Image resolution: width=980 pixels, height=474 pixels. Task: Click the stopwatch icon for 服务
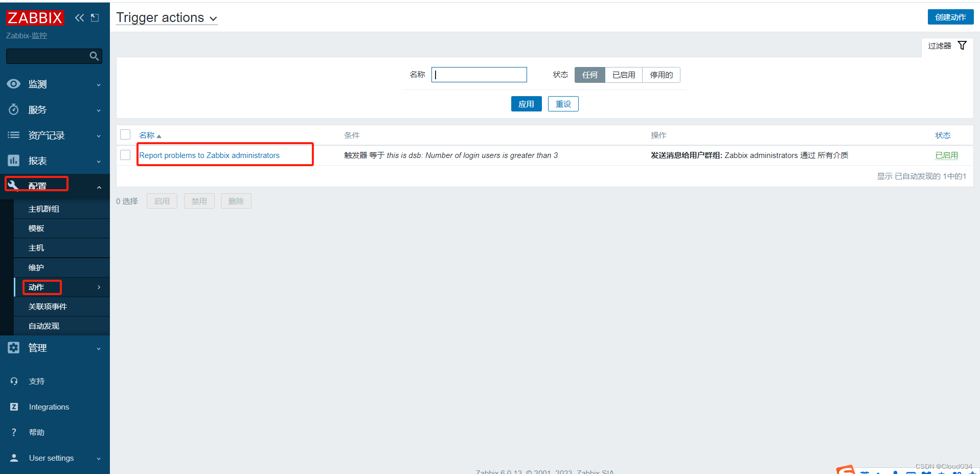click(x=14, y=109)
